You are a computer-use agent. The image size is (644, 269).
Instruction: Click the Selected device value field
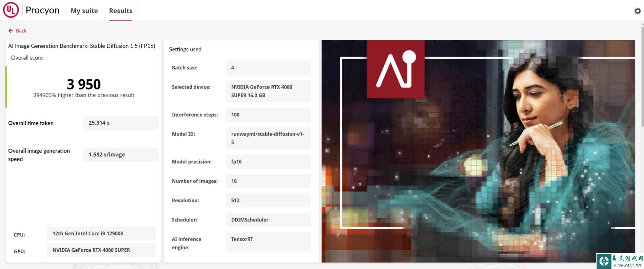click(268, 91)
